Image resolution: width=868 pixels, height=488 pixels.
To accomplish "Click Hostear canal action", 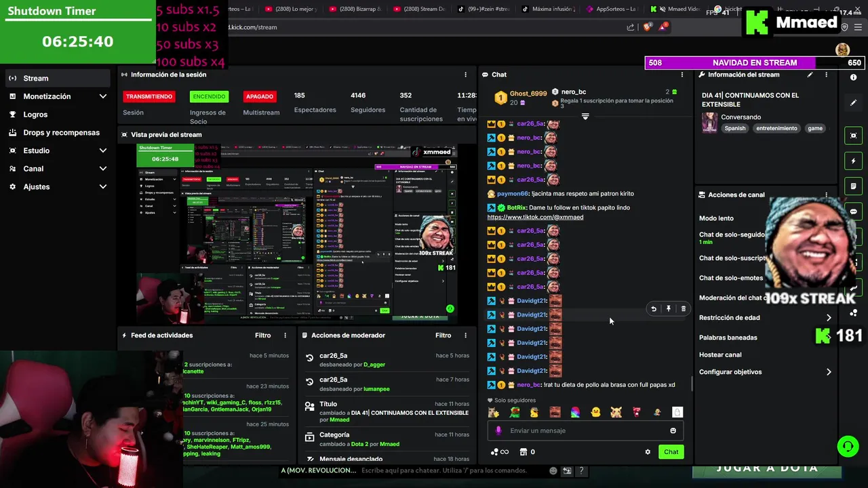I will pyautogui.click(x=720, y=355).
